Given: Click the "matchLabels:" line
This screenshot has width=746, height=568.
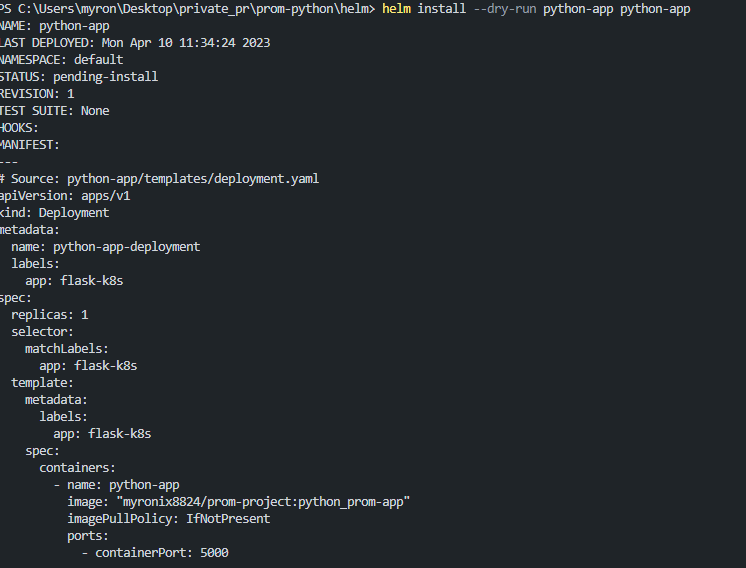Looking at the screenshot, I should click(x=67, y=349).
